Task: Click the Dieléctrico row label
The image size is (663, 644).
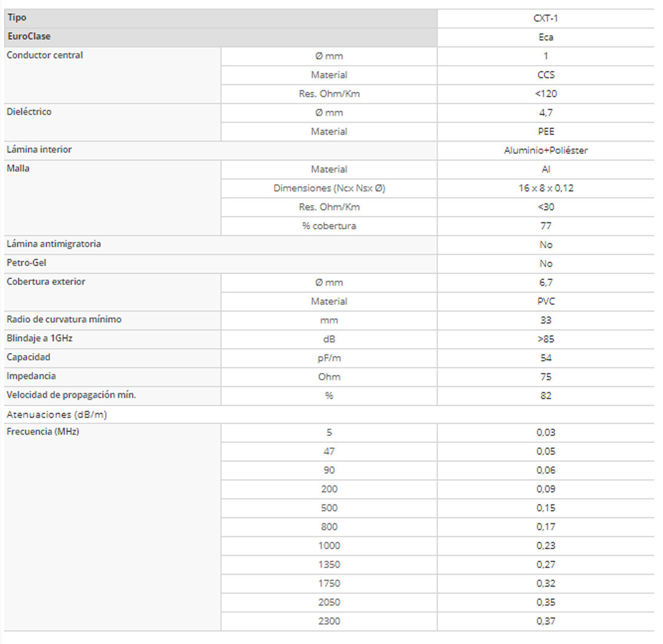Action: pyautogui.click(x=29, y=112)
